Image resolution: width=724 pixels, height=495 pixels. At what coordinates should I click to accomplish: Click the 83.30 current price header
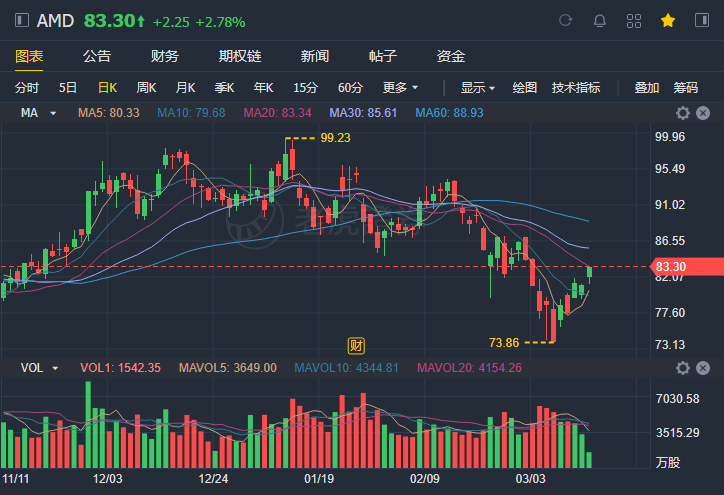pyautogui.click(x=115, y=21)
